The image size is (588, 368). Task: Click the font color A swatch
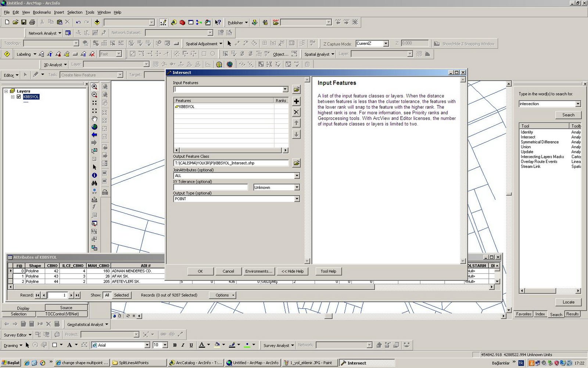202,345
